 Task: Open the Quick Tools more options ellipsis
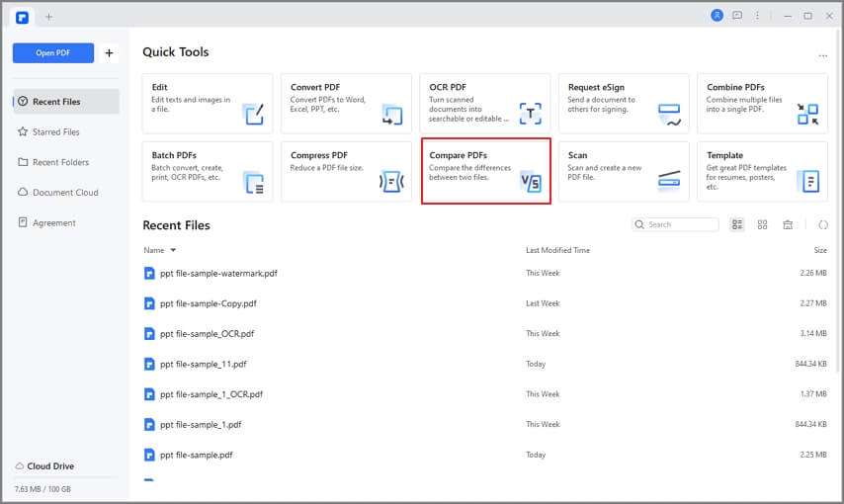click(x=822, y=55)
